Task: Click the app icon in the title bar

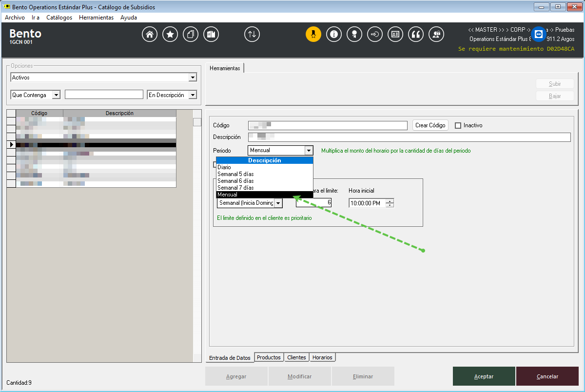Action: [x=7, y=7]
